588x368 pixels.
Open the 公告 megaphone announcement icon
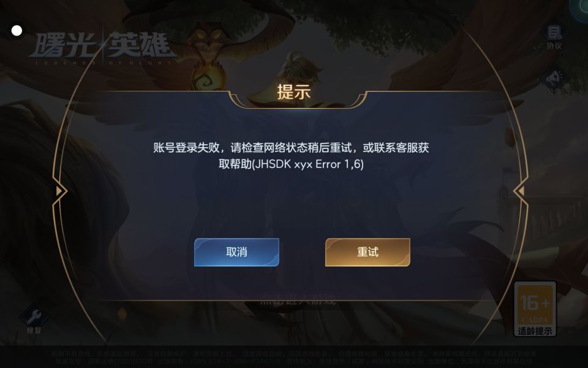point(554,78)
